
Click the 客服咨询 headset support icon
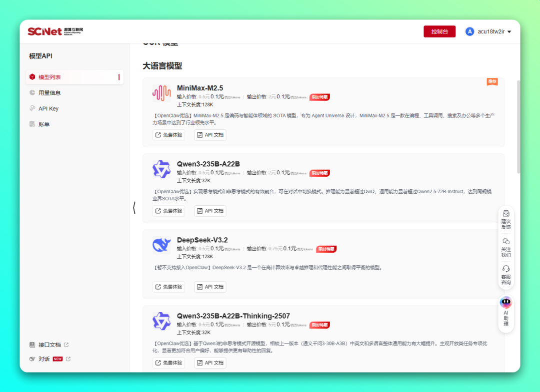pos(505,270)
